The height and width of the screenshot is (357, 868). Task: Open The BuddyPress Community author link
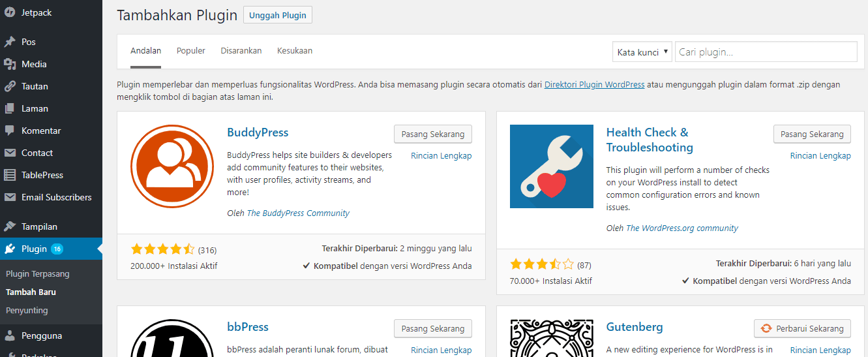(x=298, y=213)
